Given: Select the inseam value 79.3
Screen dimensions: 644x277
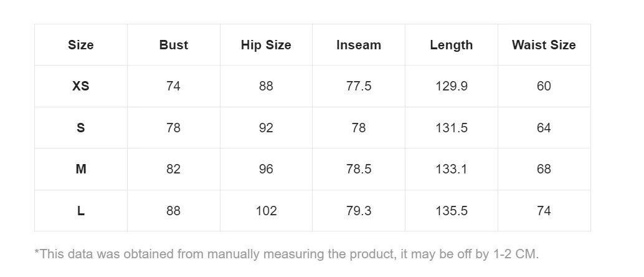Looking at the screenshot, I should coord(358,211).
